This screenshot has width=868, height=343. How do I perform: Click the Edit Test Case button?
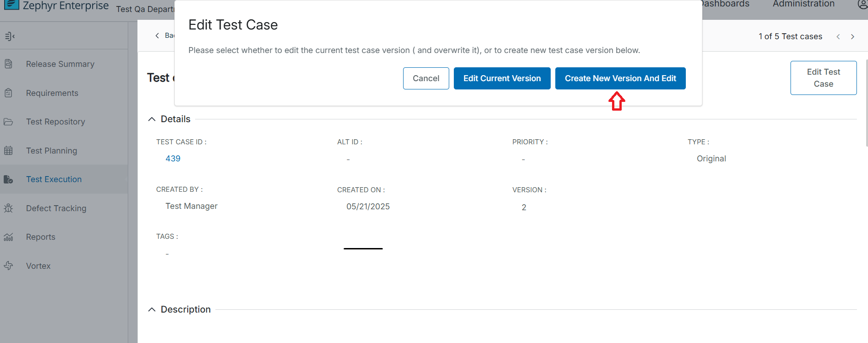pos(823,78)
